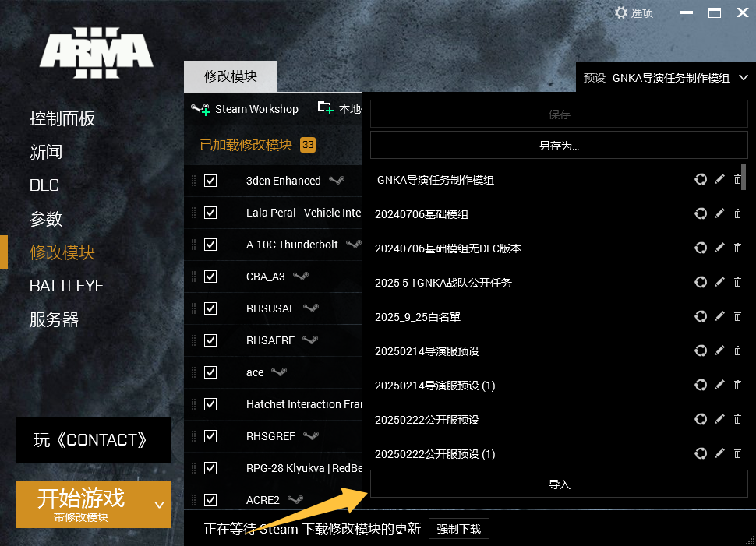756x546 pixels.
Task: Select preset 2025_9_25白名單
Action: click(418, 316)
